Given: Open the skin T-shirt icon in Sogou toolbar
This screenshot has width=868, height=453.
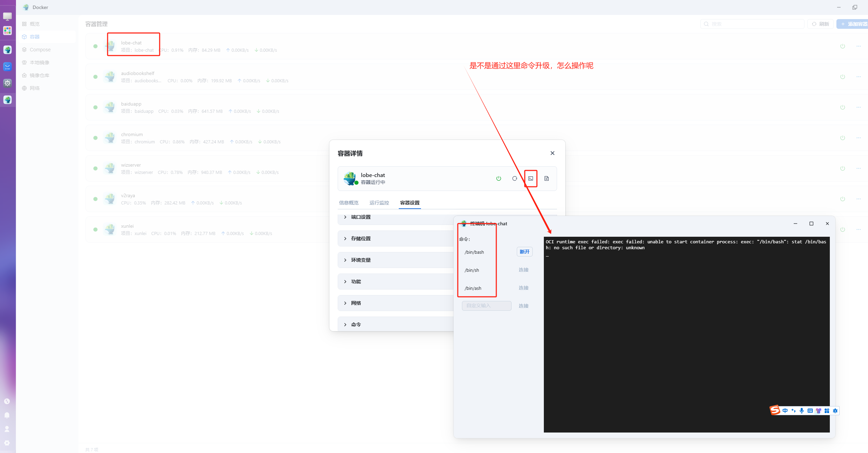Looking at the screenshot, I should [818, 411].
